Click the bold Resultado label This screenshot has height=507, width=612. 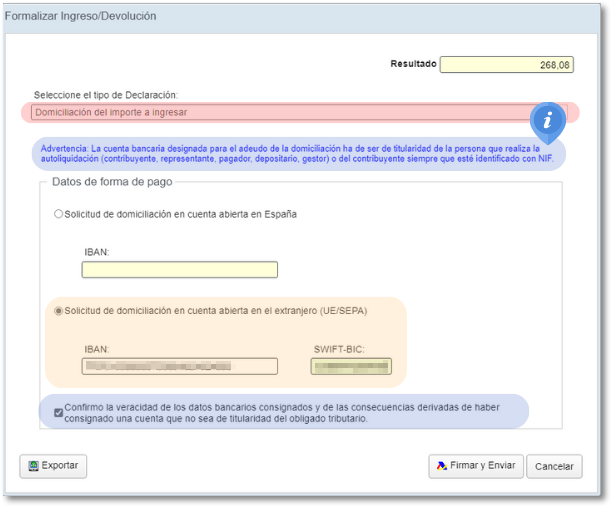[x=413, y=64]
